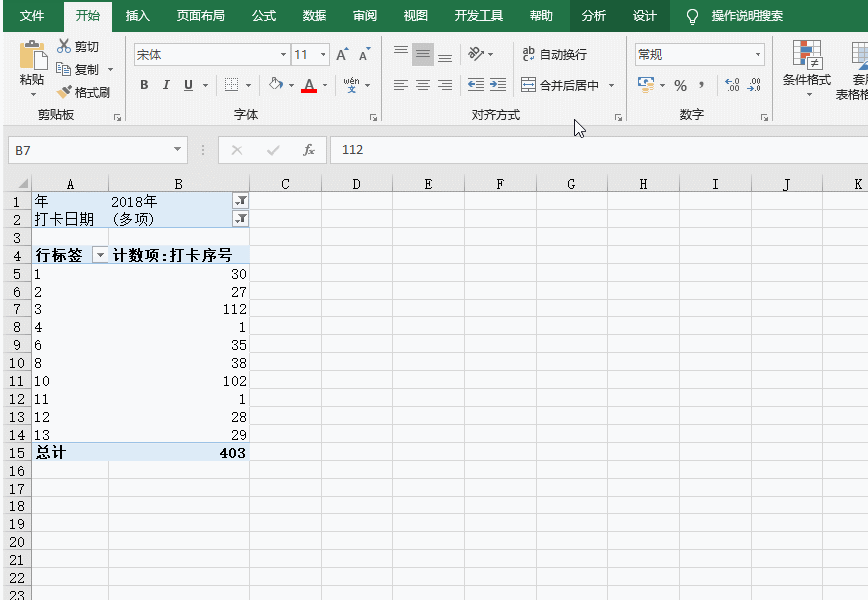
Task: Apply Percent number style
Action: pos(682,86)
